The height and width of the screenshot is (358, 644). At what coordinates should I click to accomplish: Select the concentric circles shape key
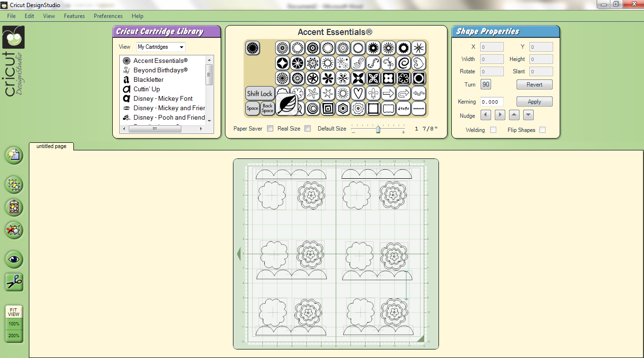(x=313, y=108)
